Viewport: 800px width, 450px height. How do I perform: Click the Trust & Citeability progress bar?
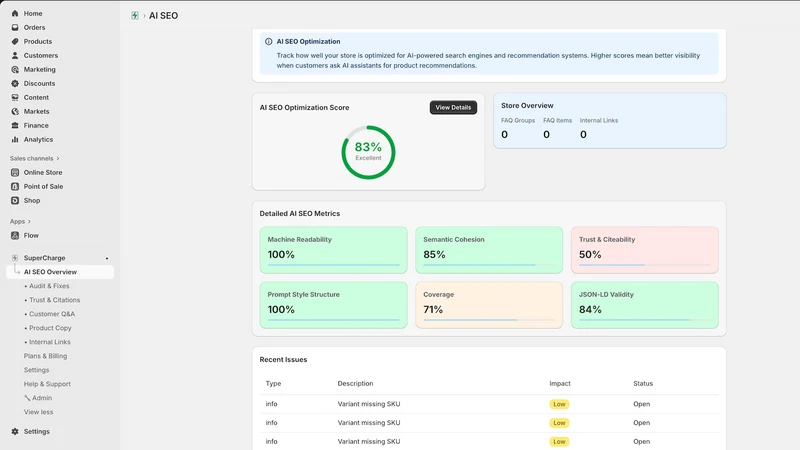pos(644,265)
